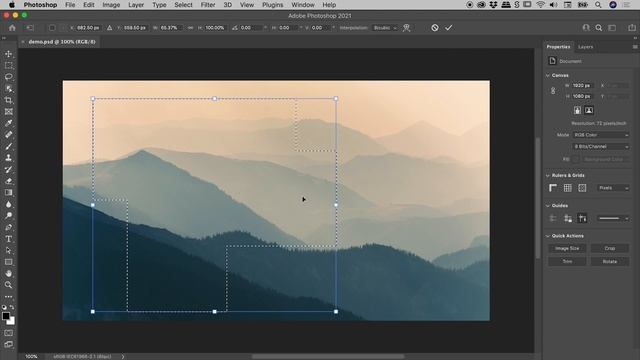The width and height of the screenshot is (640, 360).
Task: Set canvas orientation to landscape
Action: point(589,110)
